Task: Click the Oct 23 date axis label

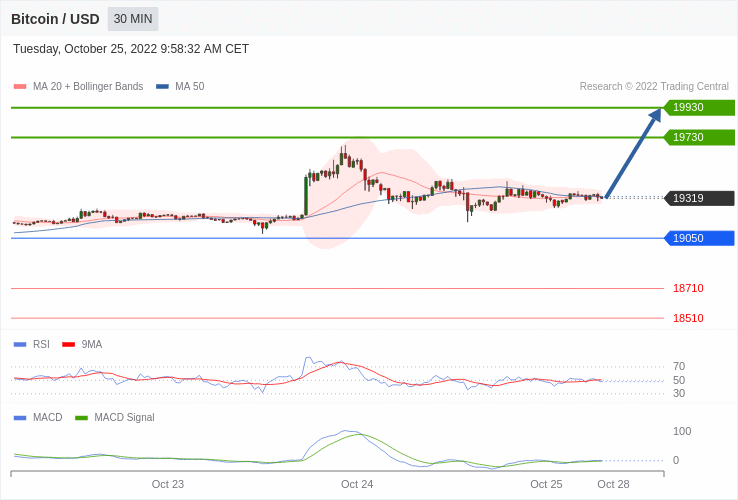Action: (x=168, y=484)
